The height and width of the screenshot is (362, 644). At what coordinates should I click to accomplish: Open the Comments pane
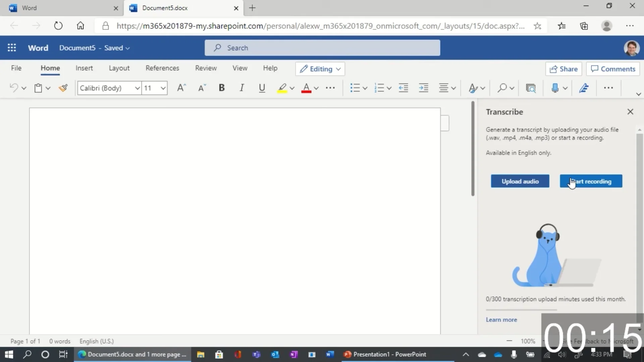coord(613,69)
